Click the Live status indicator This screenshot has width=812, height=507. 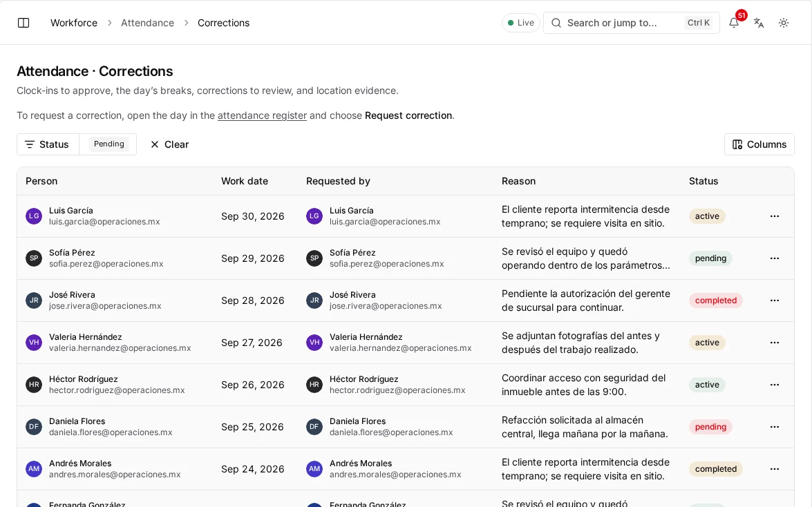click(x=521, y=23)
